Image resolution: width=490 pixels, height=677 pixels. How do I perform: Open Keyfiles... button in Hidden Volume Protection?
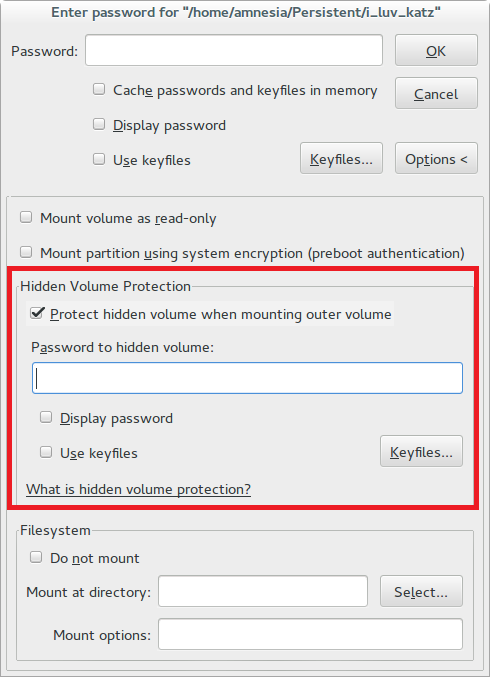click(421, 451)
